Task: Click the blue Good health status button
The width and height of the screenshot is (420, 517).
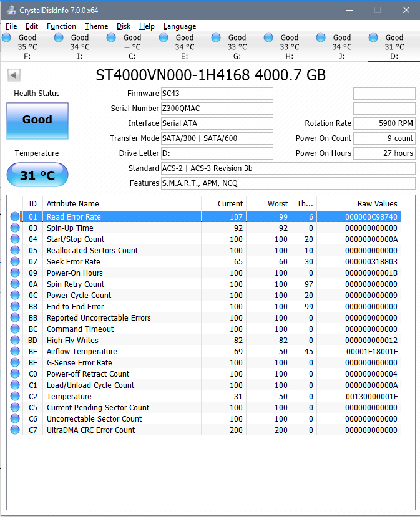Action: tap(37, 121)
